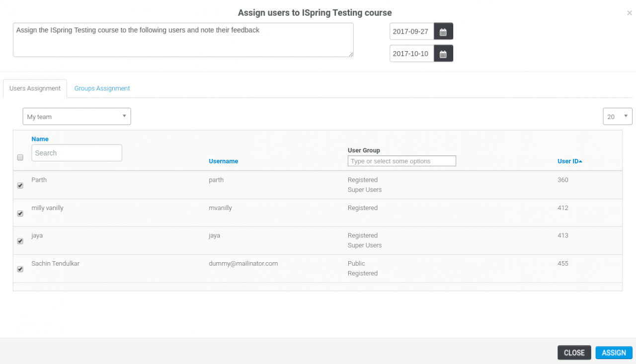The image size is (636, 364).
Task: Sort by User ID column header
Action: click(x=569, y=161)
